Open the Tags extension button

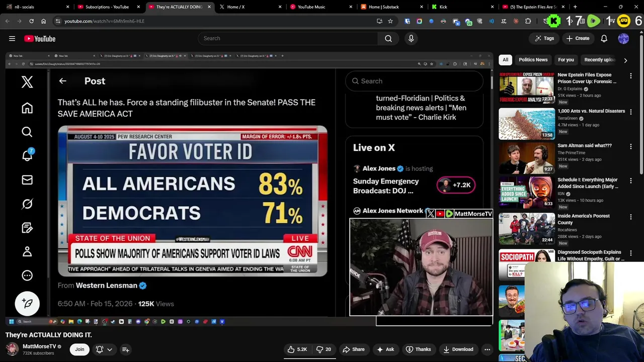[x=544, y=38]
